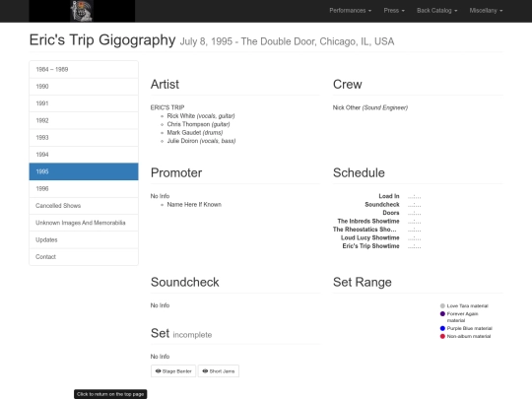Click the grey Love Tara legend dot

point(442,306)
